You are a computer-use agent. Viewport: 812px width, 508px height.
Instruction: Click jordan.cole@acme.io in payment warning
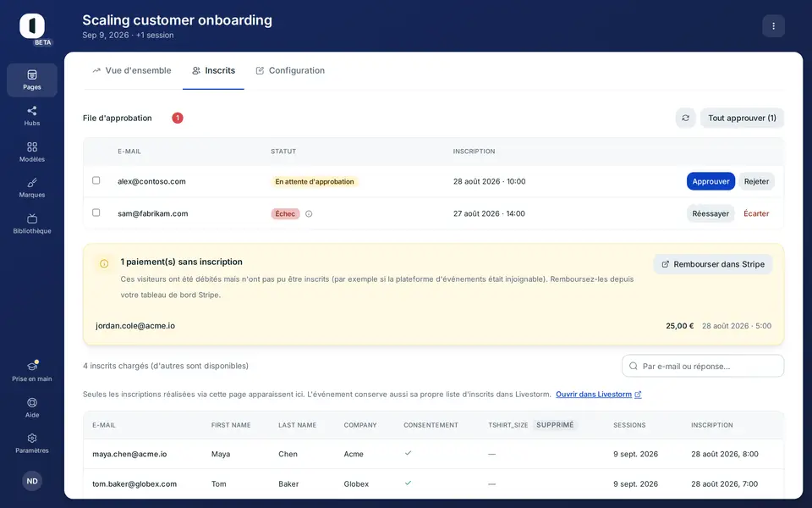point(135,326)
